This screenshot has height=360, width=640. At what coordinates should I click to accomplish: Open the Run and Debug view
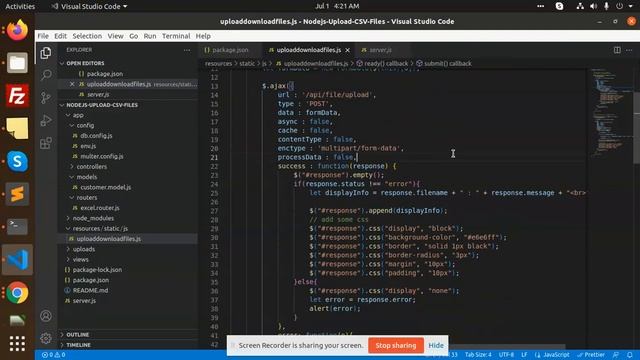pyautogui.click(x=46, y=120)
